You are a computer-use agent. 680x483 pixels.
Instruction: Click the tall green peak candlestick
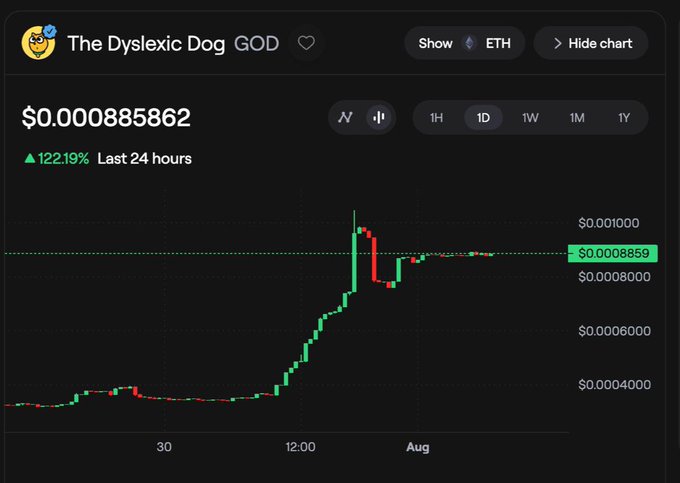pos(354,262)
